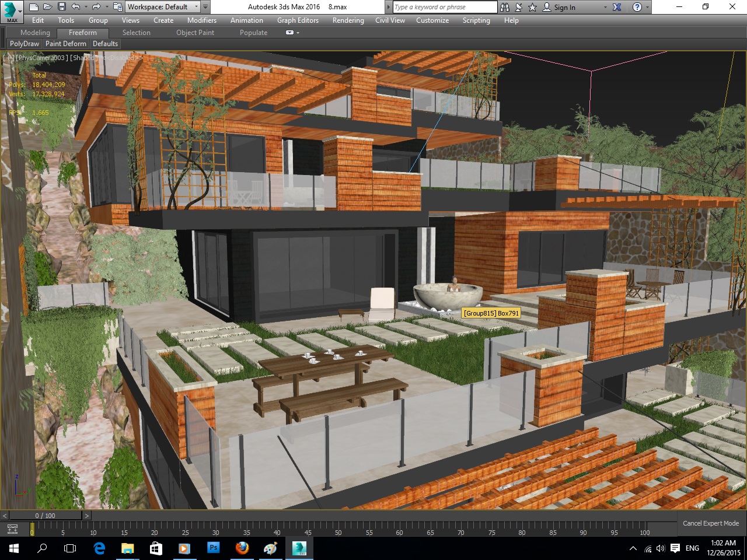The height and width of the screenshot is (560, 747).
Task: Toggle the mini curve editor under the time slider
Action: (x=12, y=529)
